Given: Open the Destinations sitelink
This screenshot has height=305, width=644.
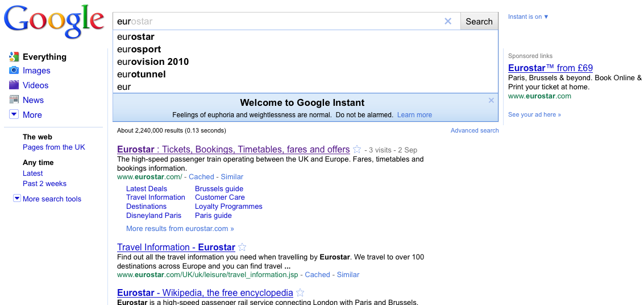Looking at the screenshot, I should pyautogui.click(x=146, y=207).
